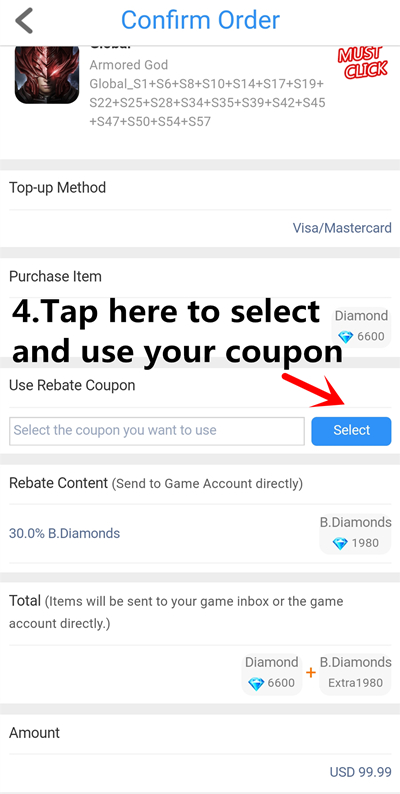
Task: Tap the Armored God game name text
Action: 129,65
